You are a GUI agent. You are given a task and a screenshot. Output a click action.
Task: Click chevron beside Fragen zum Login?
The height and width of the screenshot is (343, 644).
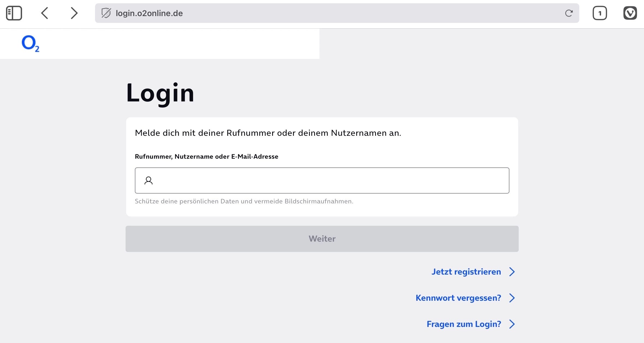click(512, 324)
